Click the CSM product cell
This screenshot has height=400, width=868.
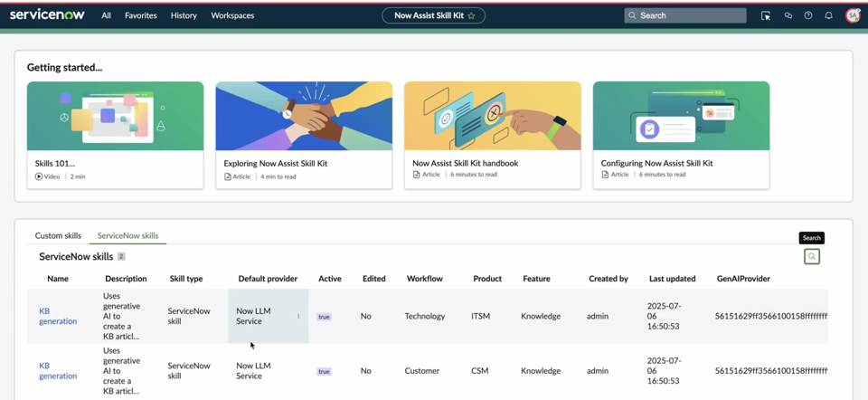click(479, 371)
